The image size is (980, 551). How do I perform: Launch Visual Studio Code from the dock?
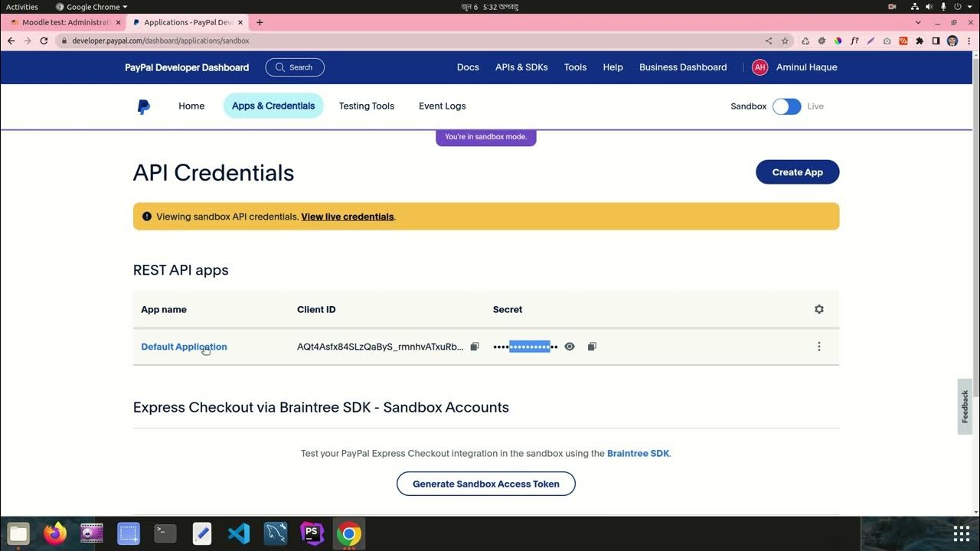[x=239, y=533]
